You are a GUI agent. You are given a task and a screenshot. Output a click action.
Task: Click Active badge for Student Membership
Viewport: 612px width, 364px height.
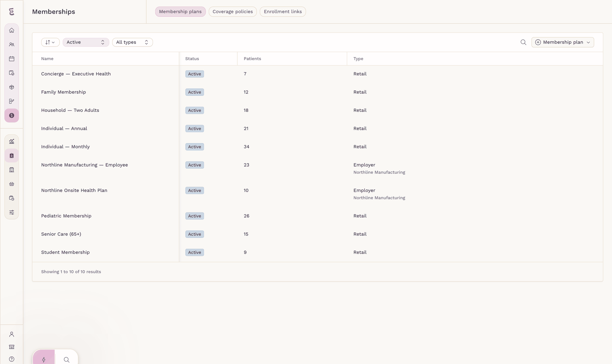(194, 252)
